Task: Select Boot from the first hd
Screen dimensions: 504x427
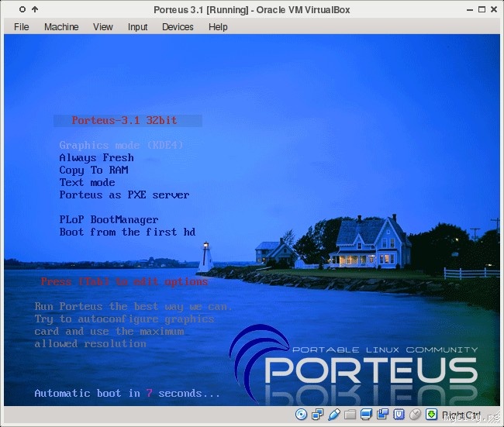Action: tap(127, 232)
